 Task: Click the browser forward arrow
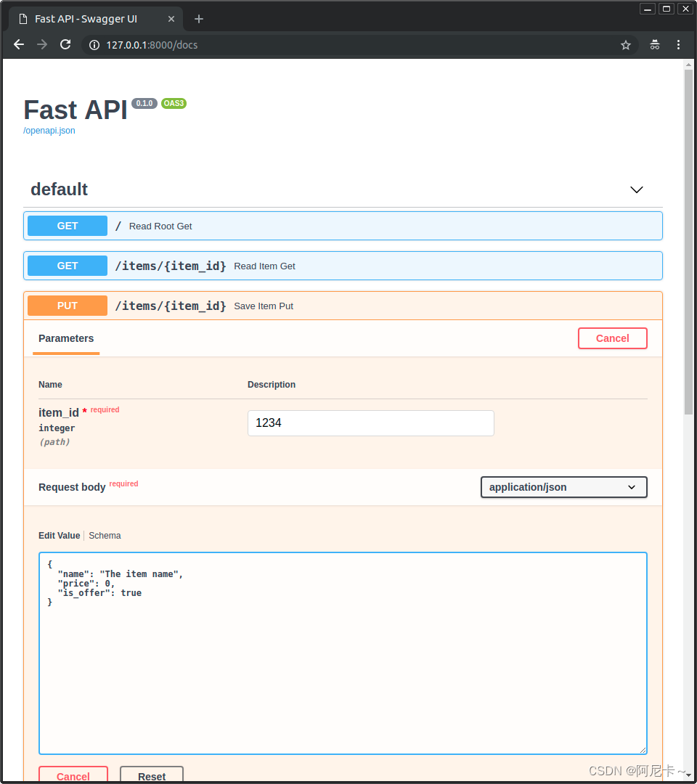pyautogui.click(x=42, y=44)
